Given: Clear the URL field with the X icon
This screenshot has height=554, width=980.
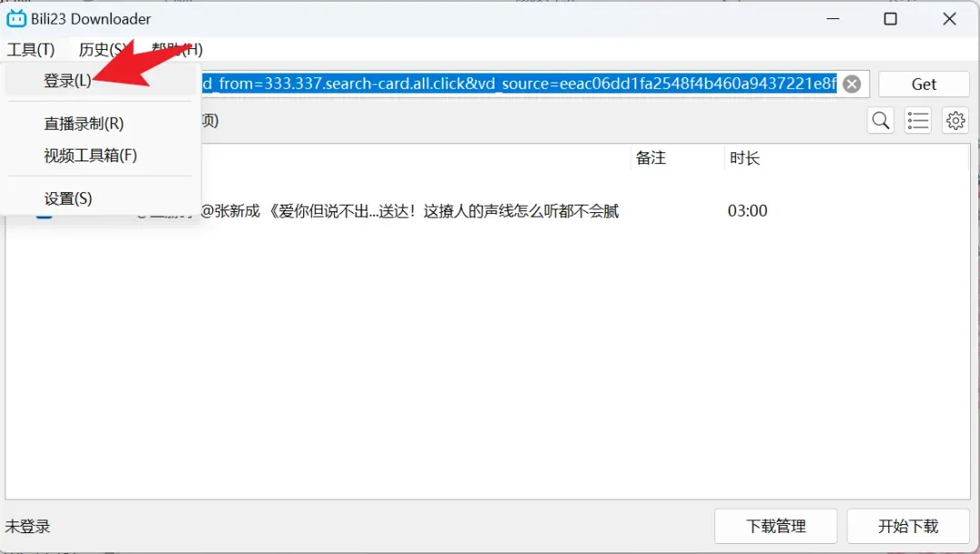Looking at the screenshot, I should [852, 83].
